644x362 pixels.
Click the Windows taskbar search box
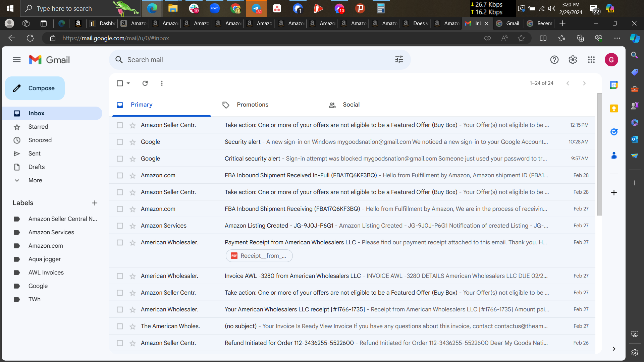click(80, 8)
